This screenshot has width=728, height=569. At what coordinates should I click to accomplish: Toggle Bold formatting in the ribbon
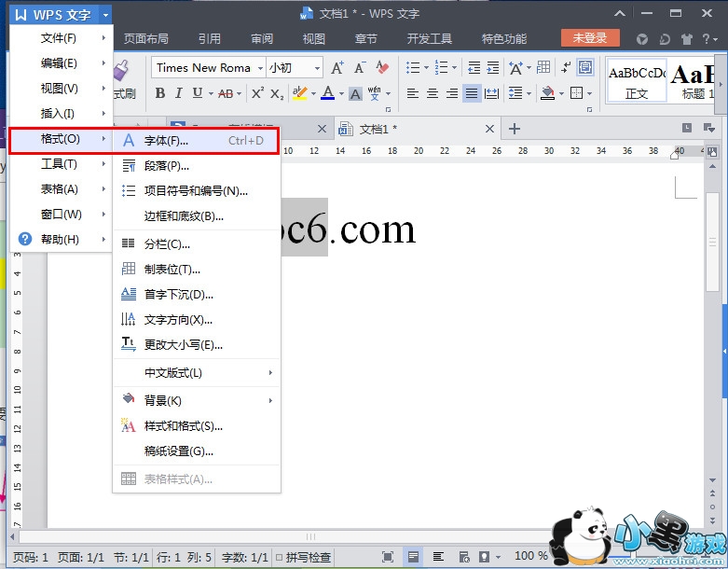pyautogui.click(x=160, y=93)
